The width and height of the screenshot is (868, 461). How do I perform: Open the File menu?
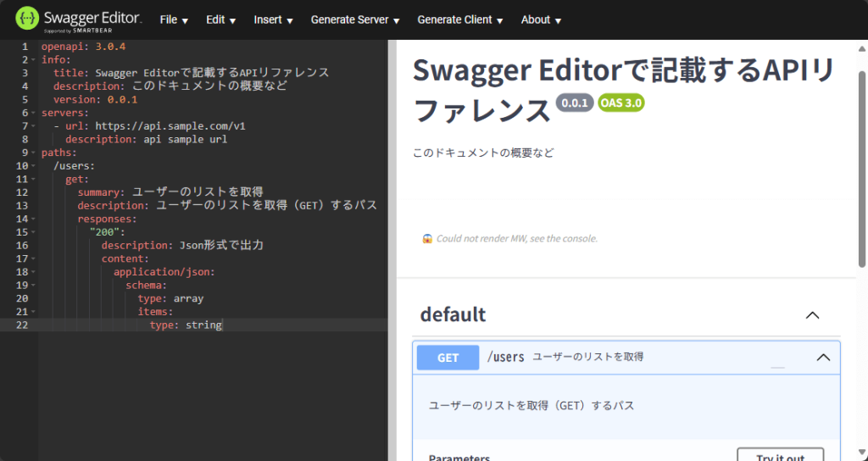click(x=174, y=20)
